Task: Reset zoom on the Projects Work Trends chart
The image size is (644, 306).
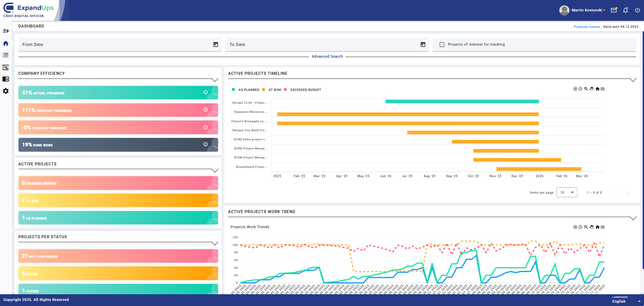Action: click(x=597, y=227)
